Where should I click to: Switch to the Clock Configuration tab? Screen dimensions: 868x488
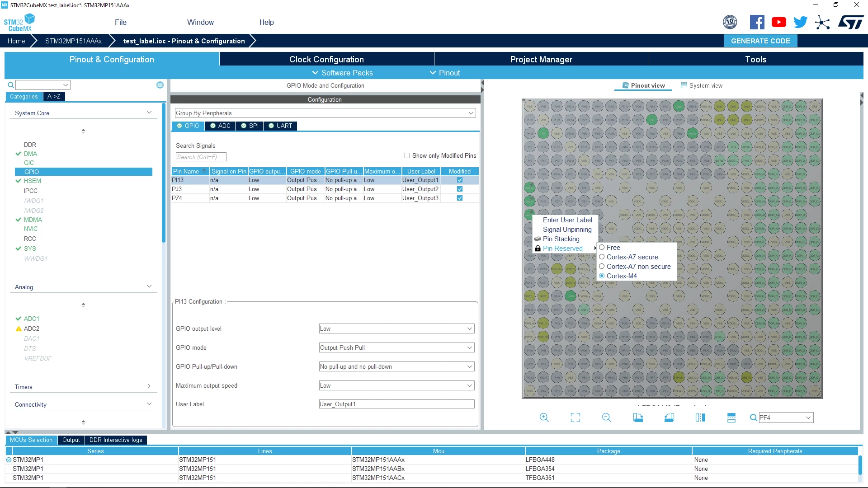click(x=326, y=59)
